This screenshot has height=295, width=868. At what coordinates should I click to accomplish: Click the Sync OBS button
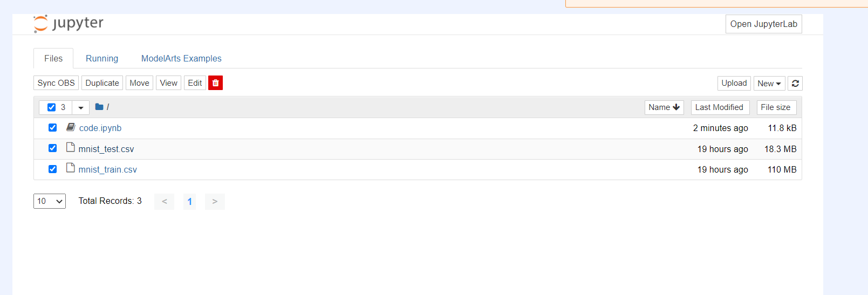(x=56, y=83)
